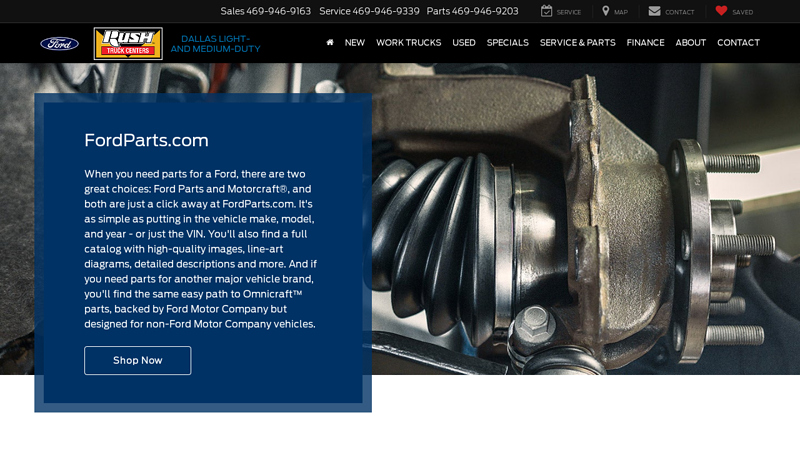Click the Ford oval logo

click(x=60, y=43)
